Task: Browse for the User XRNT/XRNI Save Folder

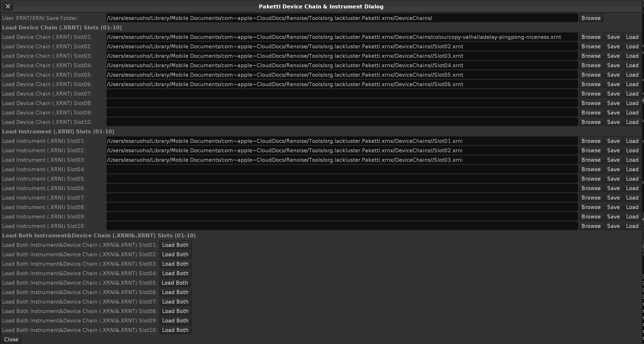Action: (591, 18)
